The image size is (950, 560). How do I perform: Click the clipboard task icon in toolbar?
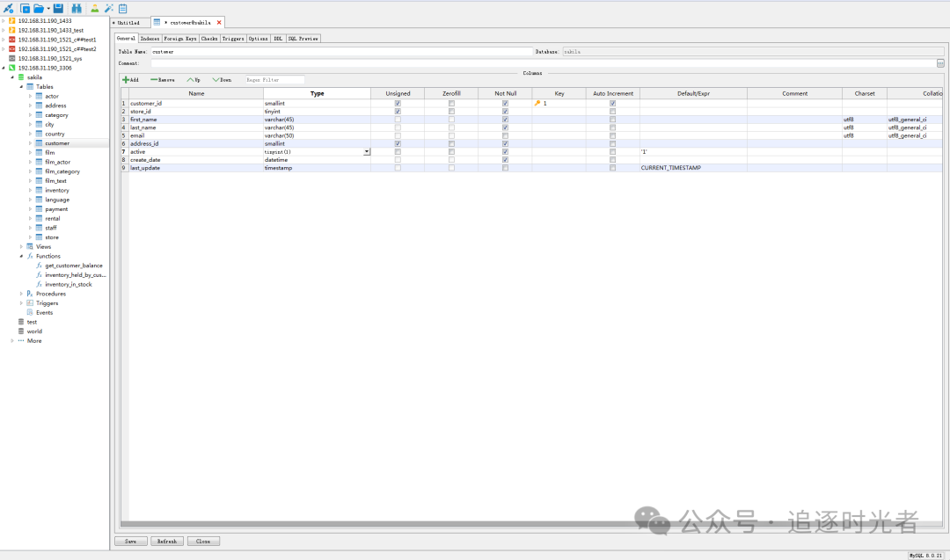(x=123, y=8)
